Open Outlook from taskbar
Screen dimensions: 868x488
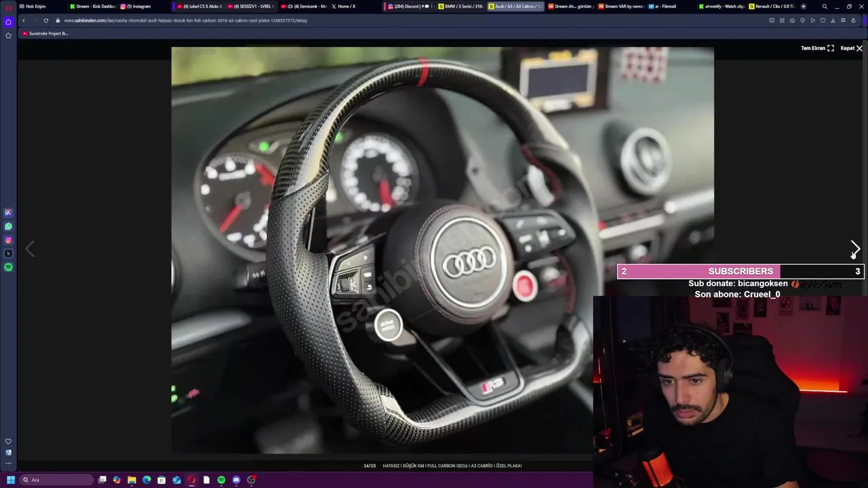tap(176, 480)
